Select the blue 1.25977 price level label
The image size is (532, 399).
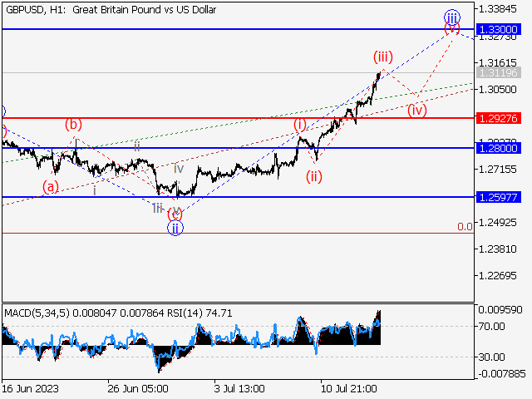[499, 197]
